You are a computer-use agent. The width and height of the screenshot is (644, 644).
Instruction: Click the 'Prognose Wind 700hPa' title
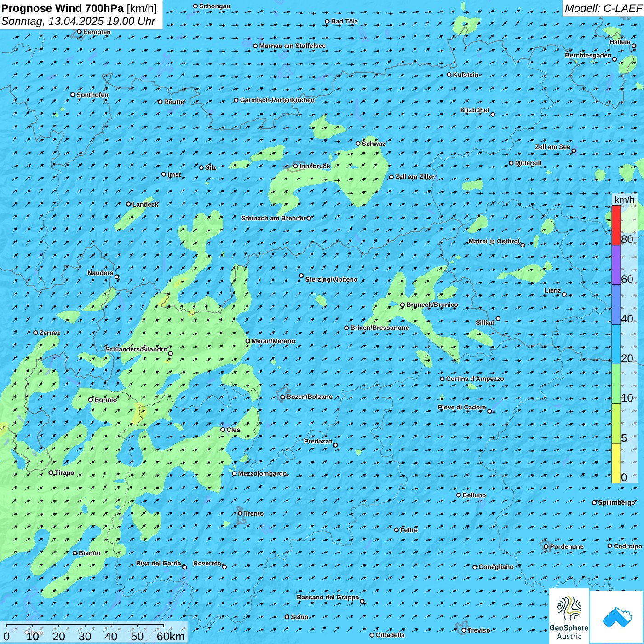tap(63, 8)
